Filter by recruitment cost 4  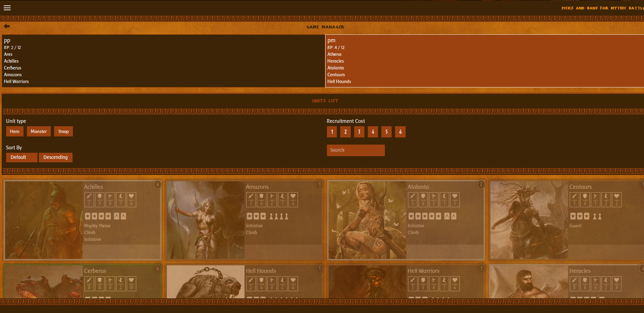pyautogui.click(x=373, y=132)
